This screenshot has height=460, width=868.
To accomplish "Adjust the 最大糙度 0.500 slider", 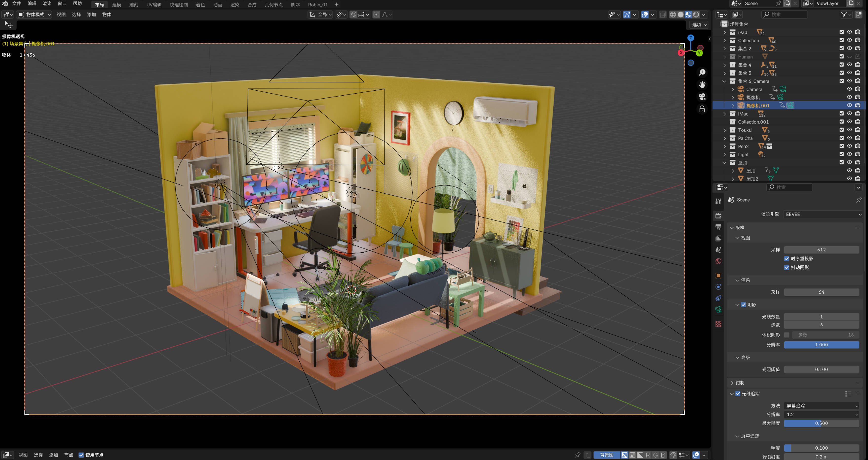I will pyautogui.click(x=822, y=423).
